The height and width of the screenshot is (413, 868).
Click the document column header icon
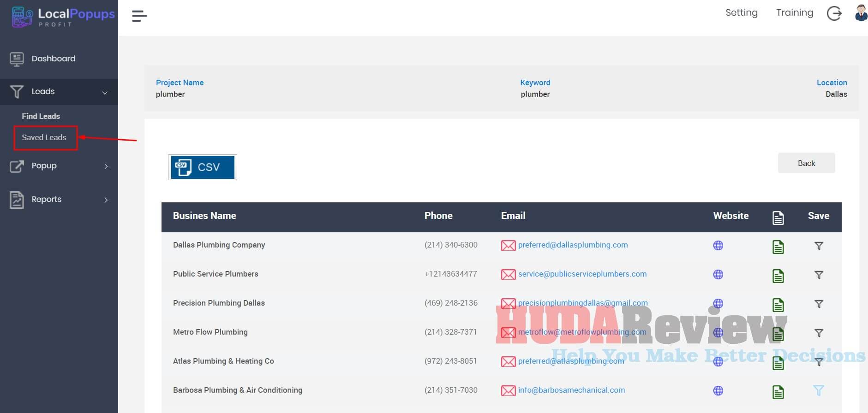coord(778,218)
